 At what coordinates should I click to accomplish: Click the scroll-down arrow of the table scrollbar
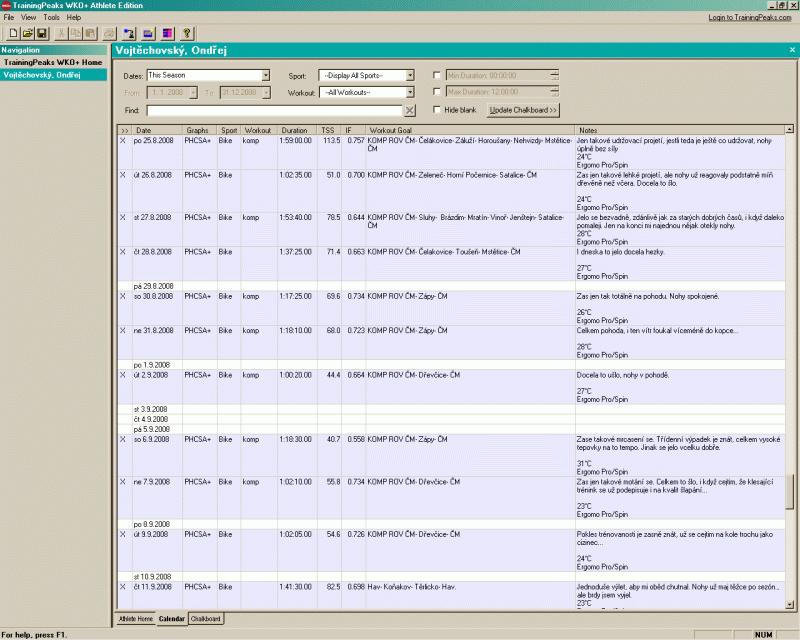[789, 605]
